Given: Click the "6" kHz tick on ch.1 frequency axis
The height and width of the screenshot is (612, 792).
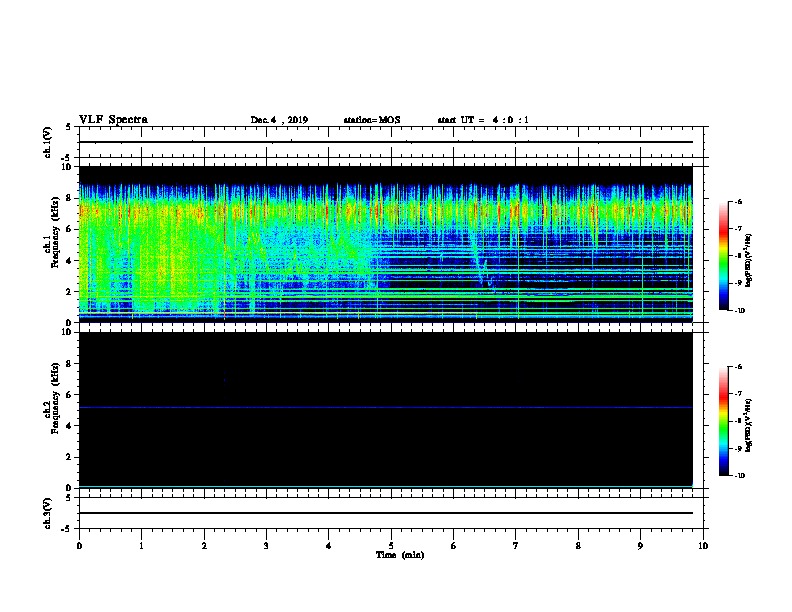Looking at the screenshot, I should pos(69,229).
